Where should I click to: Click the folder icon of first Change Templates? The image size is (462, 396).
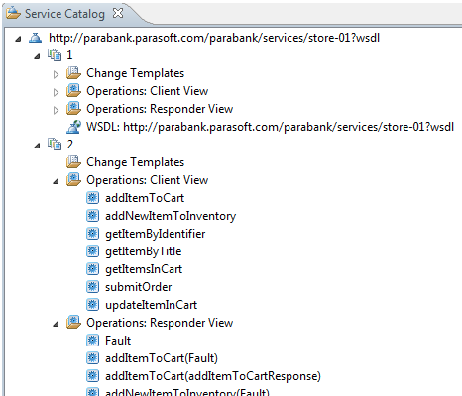click(73, 73)
